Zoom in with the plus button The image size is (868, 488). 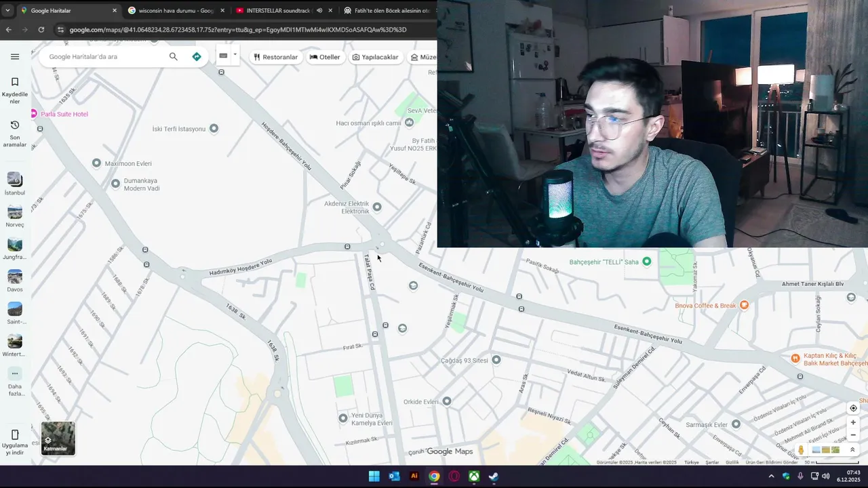[853, 422]
